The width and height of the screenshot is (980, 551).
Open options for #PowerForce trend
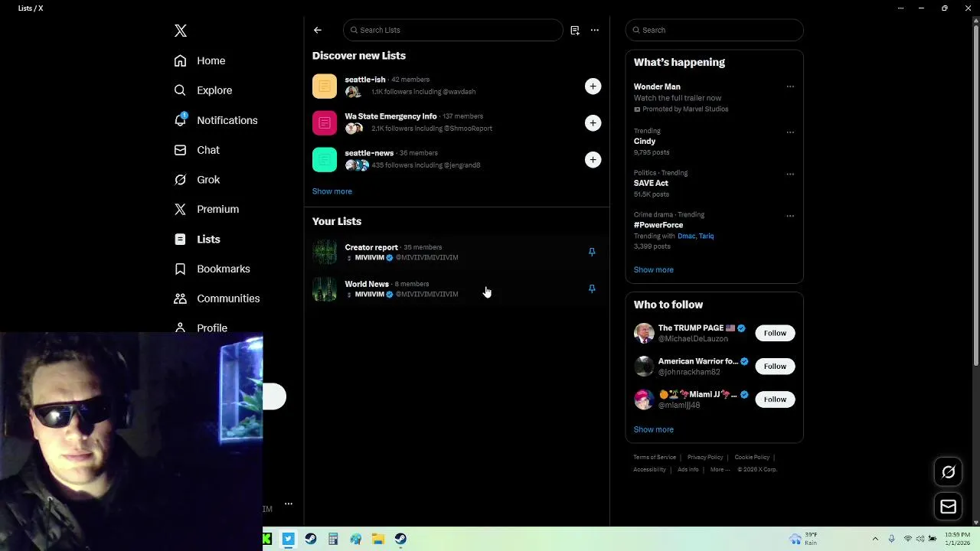tap(790, 216)
